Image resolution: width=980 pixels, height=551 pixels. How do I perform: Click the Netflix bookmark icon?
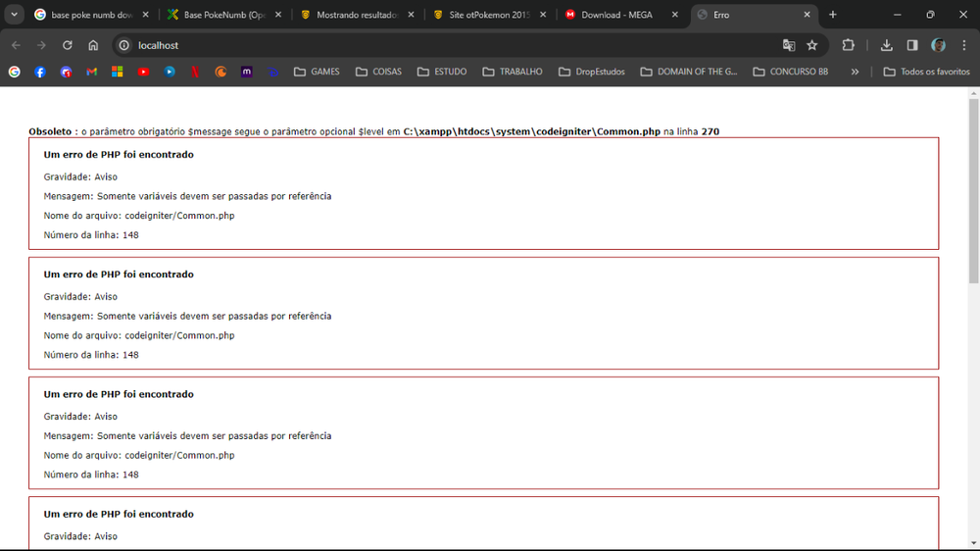(195, 72)
